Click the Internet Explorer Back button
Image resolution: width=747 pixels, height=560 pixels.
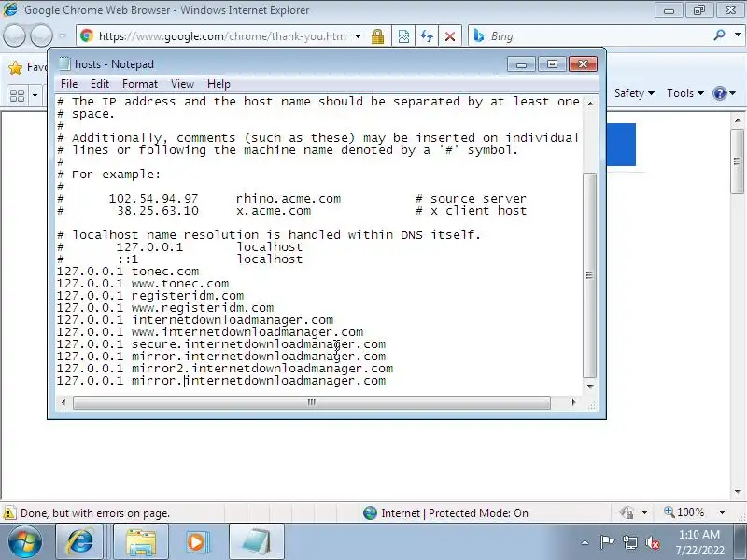coord(14,35)
